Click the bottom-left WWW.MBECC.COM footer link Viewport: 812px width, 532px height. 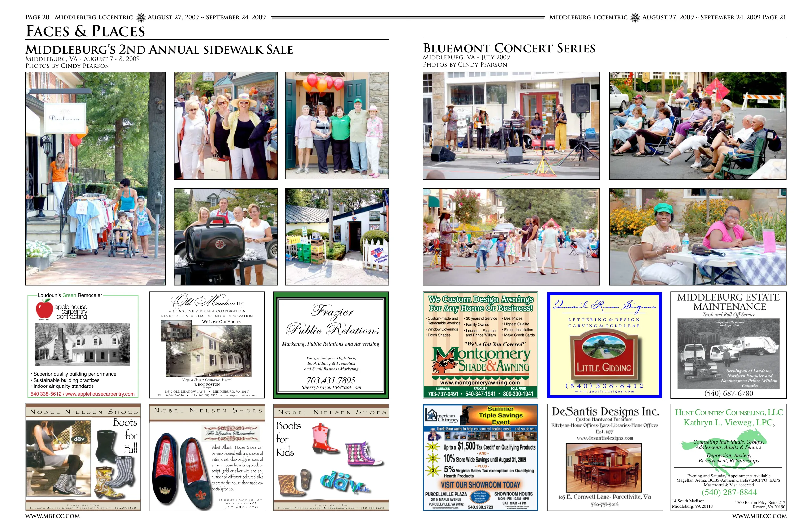click(53, 516)
